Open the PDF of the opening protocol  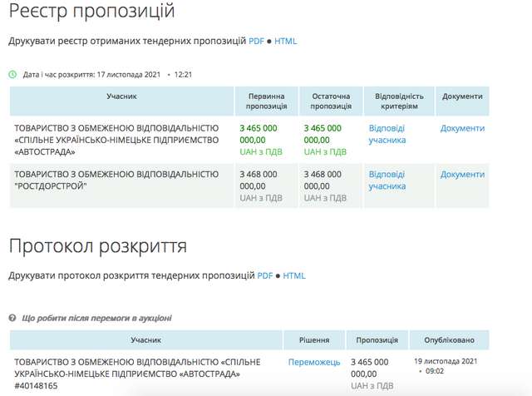point(265,275)
